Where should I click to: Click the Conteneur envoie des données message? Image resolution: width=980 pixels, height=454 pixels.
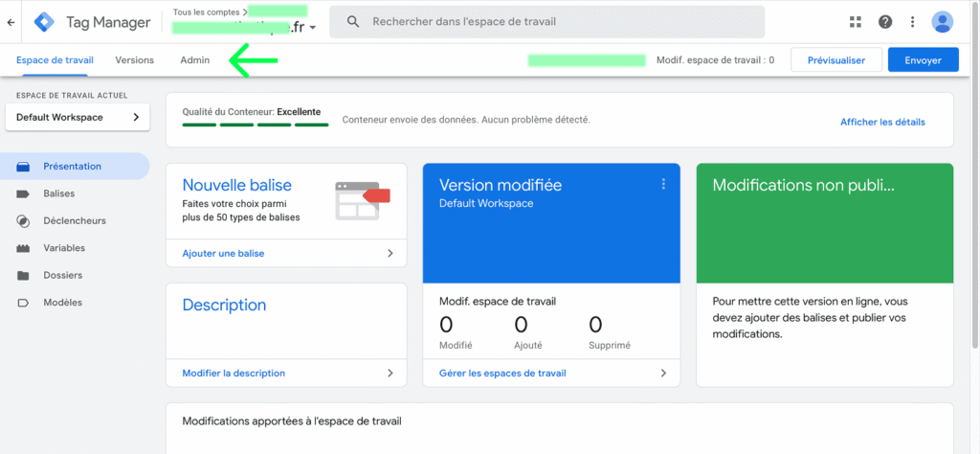(x=466, y=120)
